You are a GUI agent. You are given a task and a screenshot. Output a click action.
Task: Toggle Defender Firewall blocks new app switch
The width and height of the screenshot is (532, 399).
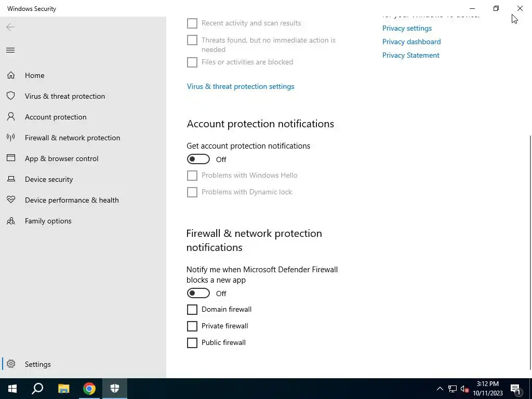click(x=198, y=293)
